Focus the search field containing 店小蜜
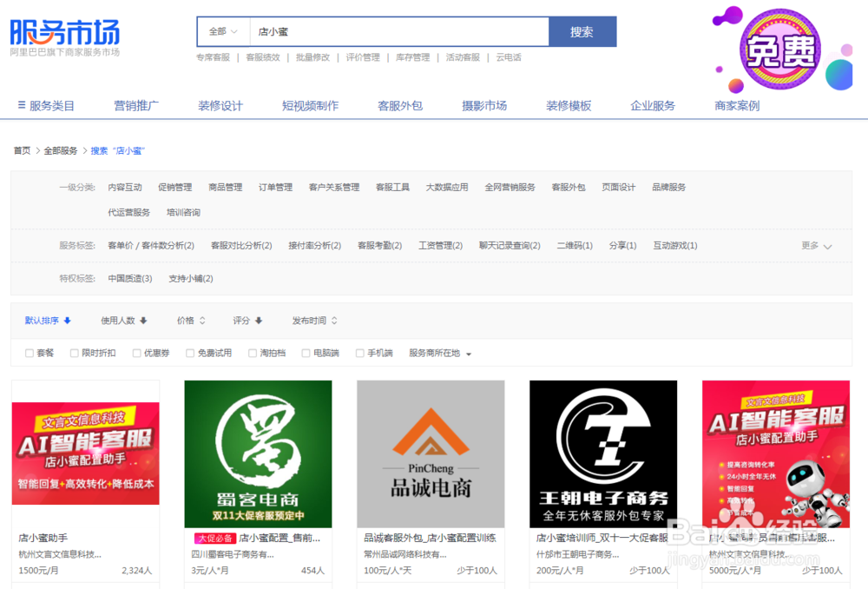This screenshot has width=868, height=589. pyautogui.click(x=399, y=31)
